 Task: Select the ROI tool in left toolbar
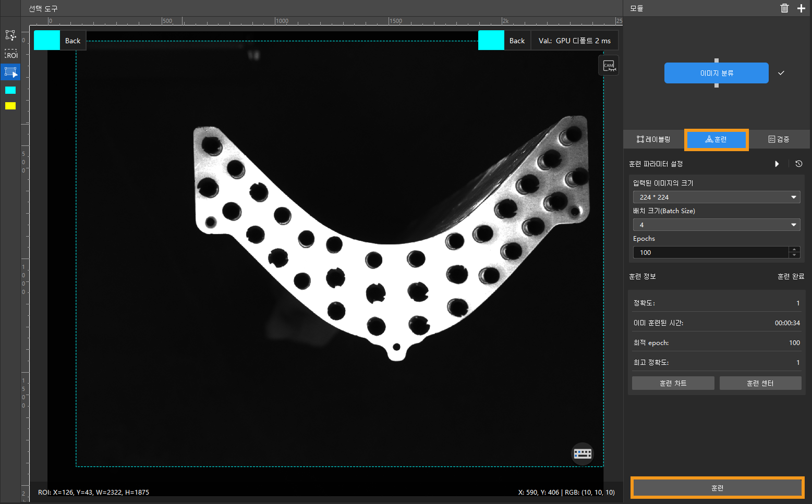(11, 55)
